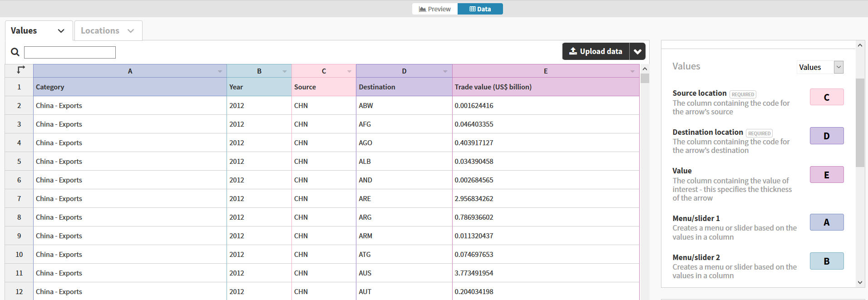Screen dimensions: 868x300
Task: Click the search magnifier icon
Action: [15, 52]
